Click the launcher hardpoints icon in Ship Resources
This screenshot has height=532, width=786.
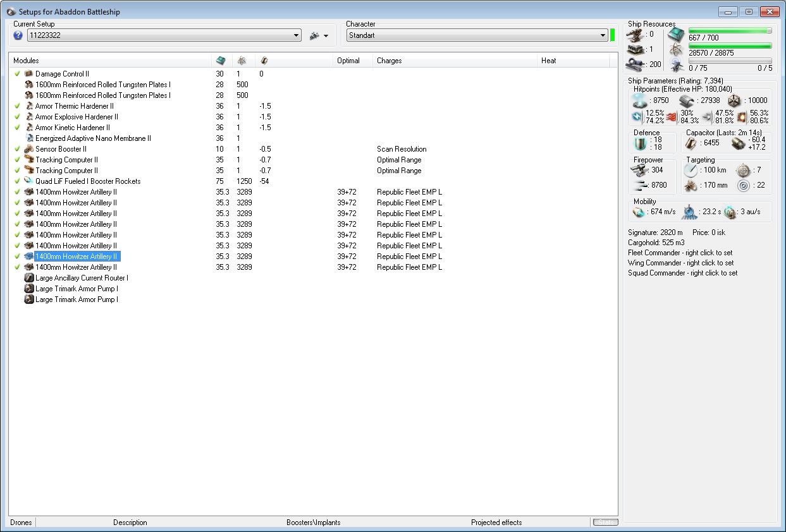(637, 49)
